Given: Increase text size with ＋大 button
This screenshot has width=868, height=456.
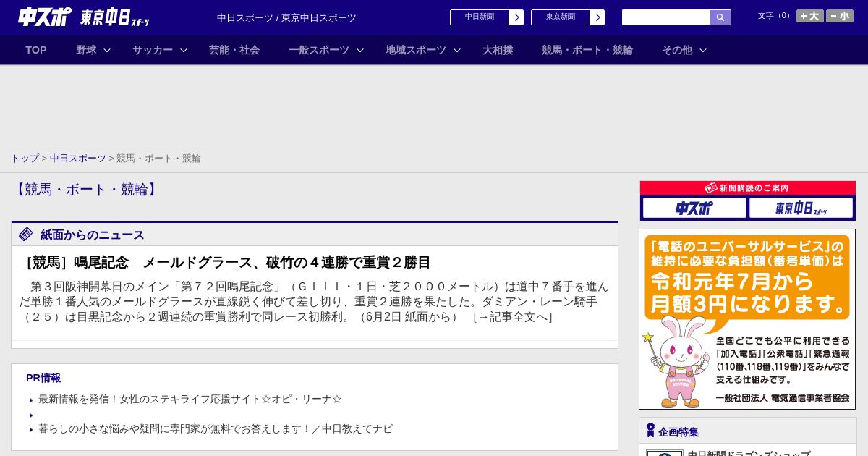Looking at the screenshot, I should click(x=810, y=16).
